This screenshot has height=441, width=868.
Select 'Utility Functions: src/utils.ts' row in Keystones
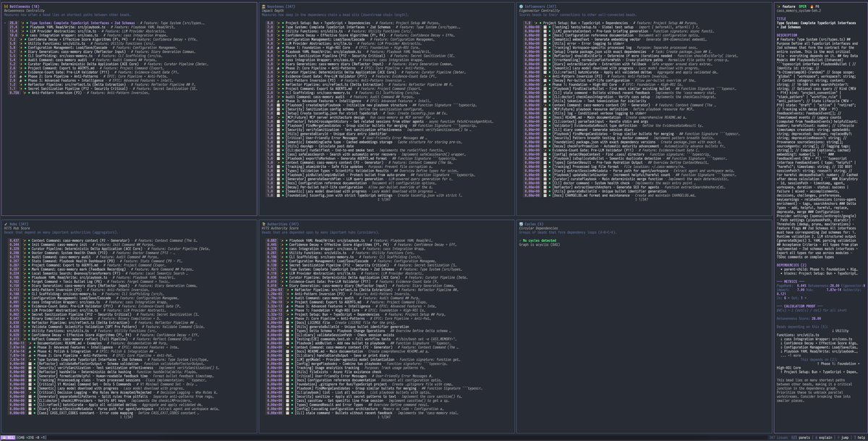coord(340,30)
